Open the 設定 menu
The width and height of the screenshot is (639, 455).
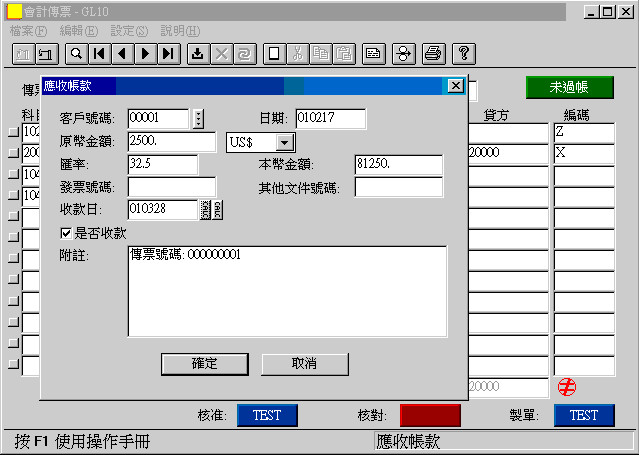click(129, 31)
